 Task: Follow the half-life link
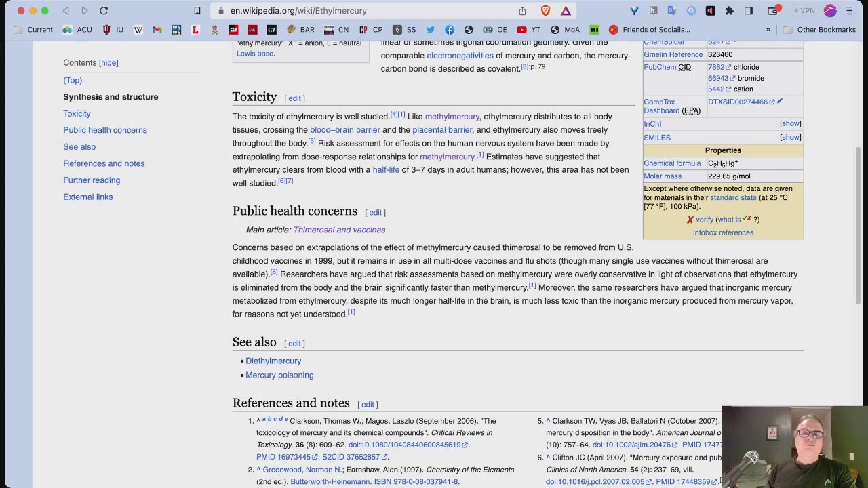(386, 170)
